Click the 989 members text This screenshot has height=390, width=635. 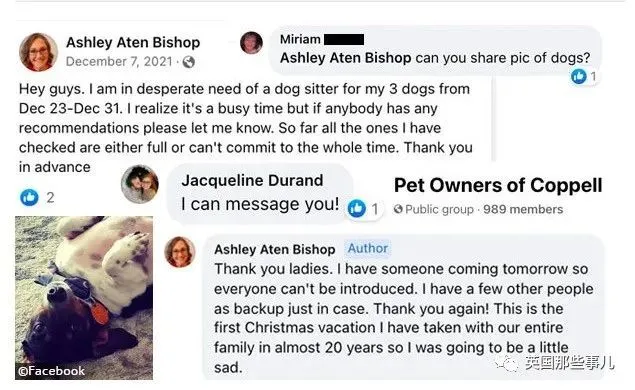(x=523, y=209)
